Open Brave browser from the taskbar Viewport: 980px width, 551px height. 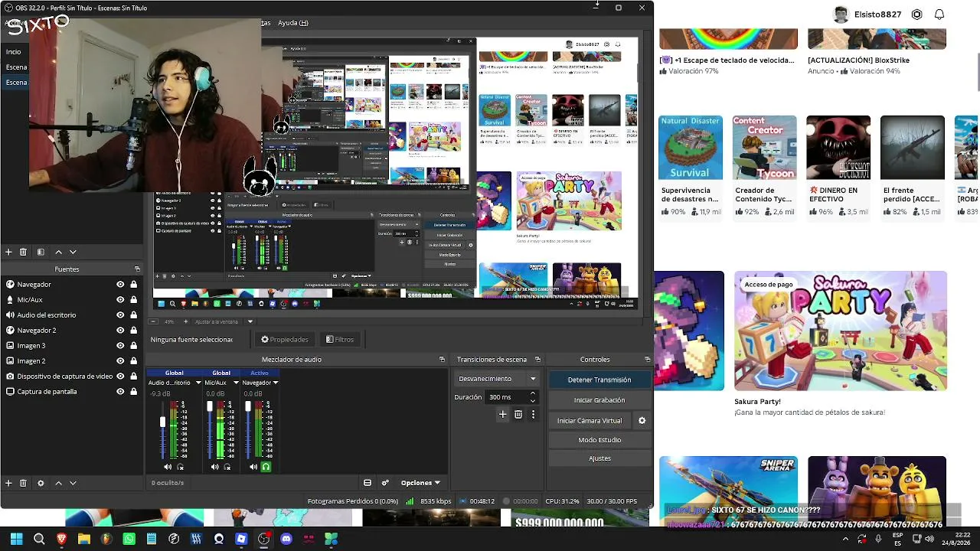click(61, 539)
